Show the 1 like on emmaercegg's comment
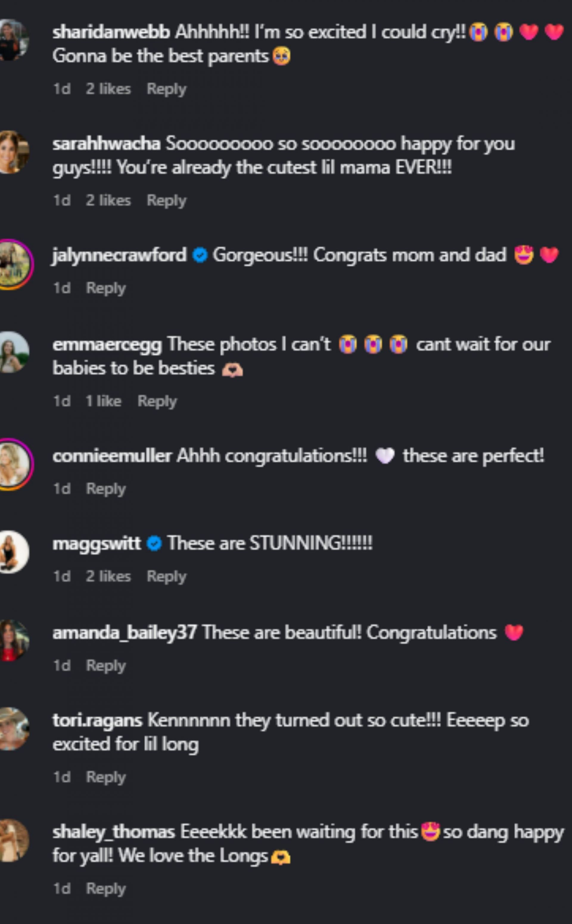This screenshot has width=572, height=924. tap(103, 401)
